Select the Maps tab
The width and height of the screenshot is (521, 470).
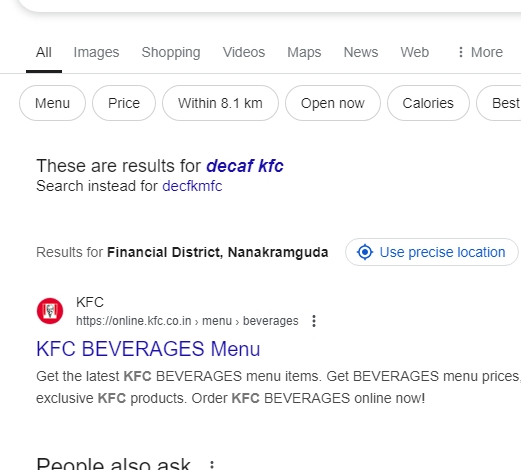(x=304, y=52)
